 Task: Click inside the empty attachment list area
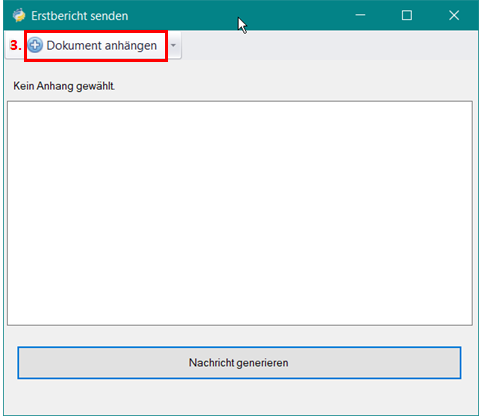pos(240,213)
